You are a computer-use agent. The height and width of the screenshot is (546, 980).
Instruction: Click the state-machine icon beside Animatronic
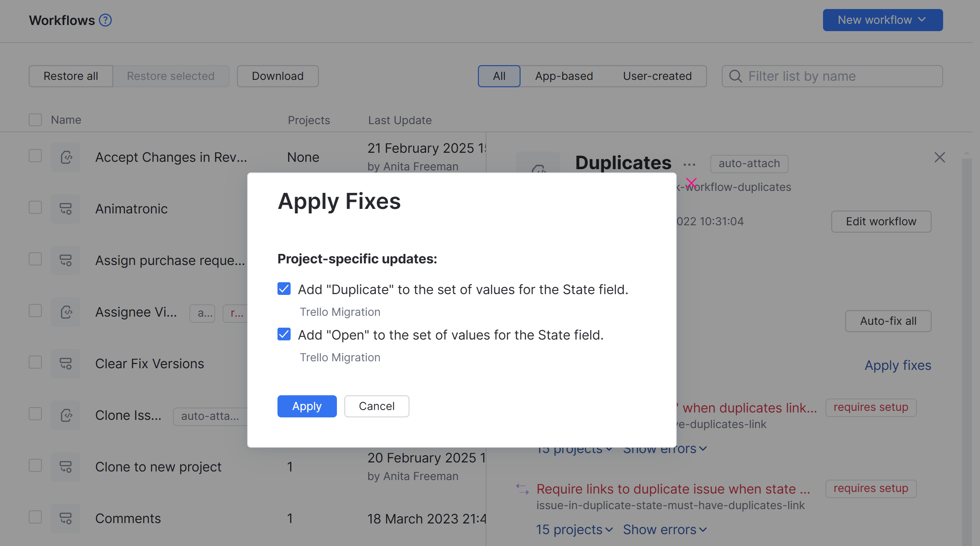(66, 208)
